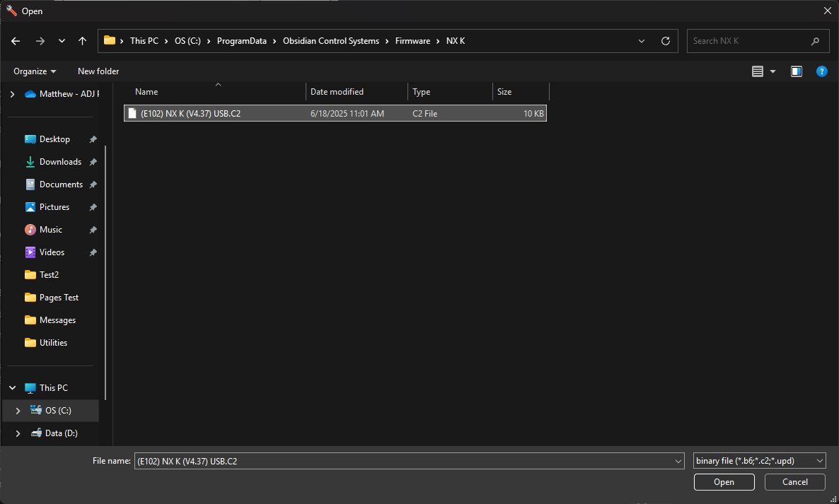Open the file type filter dropdown

[760, 461]
